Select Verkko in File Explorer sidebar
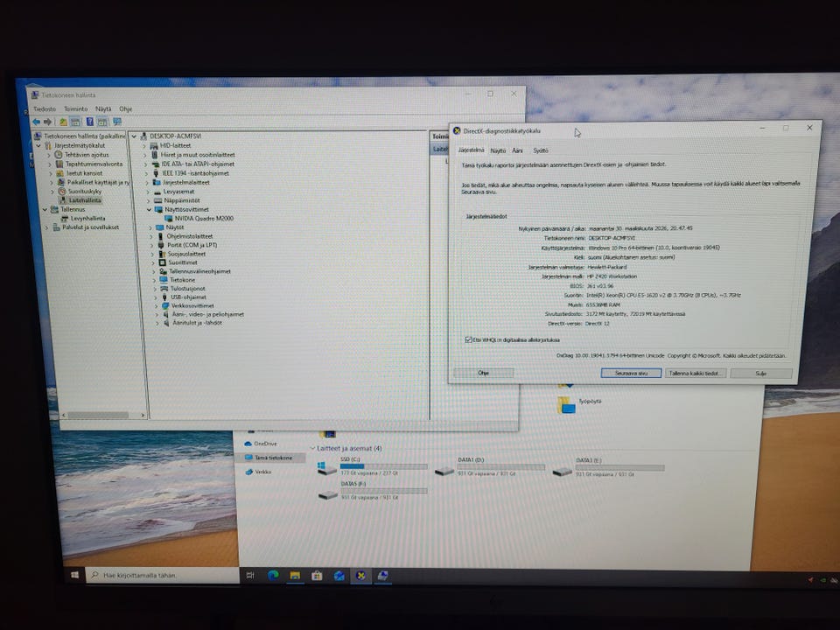840x630 pixels. click(x=259, y=472)
